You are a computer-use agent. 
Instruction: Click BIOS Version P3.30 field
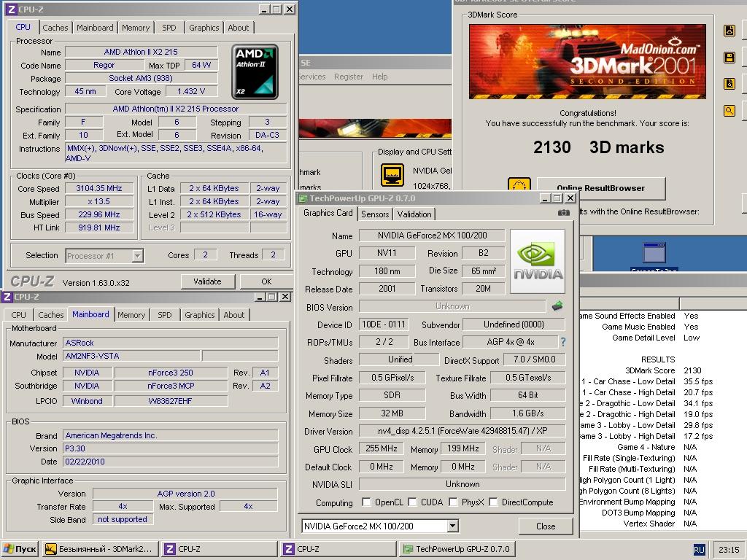[171, 448]
